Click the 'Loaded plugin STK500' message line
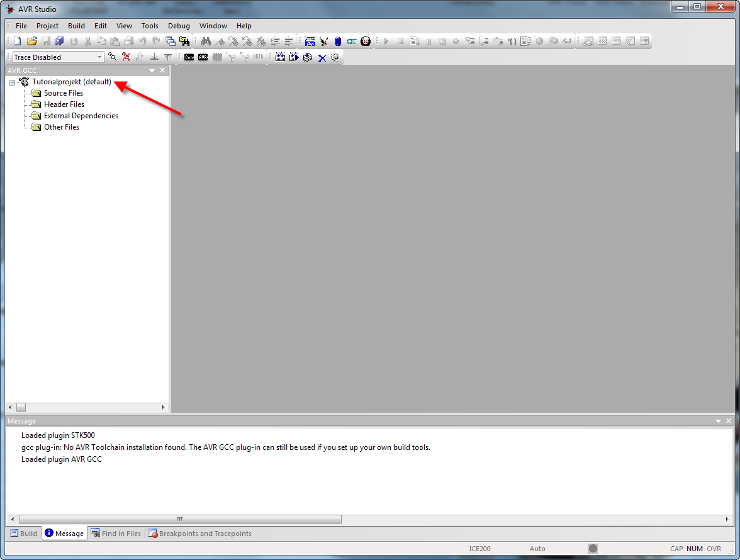 (x=58, y=435)
